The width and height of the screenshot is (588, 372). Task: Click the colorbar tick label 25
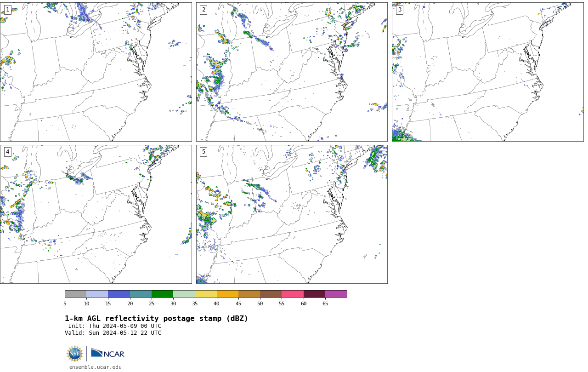pyautogui.click(x=152, y=303)
